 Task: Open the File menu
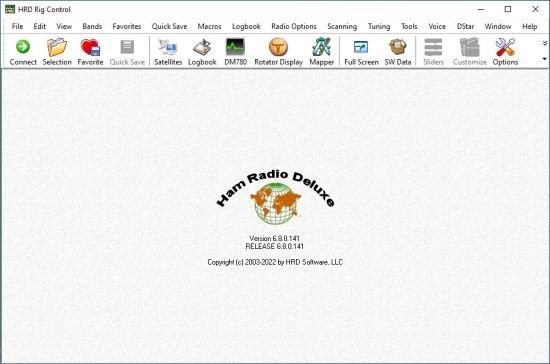coord(17,26)
